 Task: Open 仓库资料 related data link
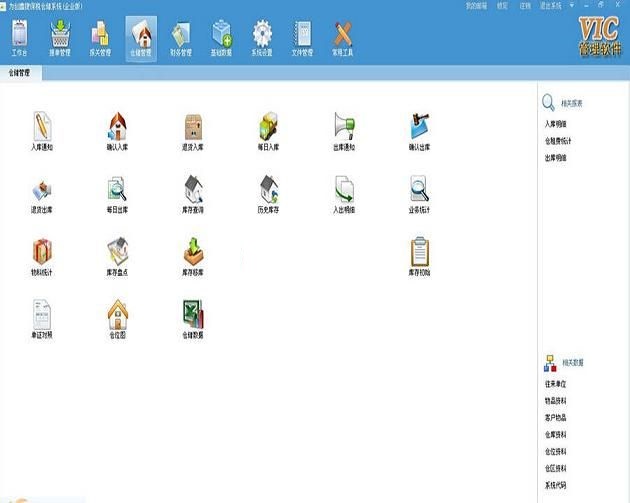(556, 435)
